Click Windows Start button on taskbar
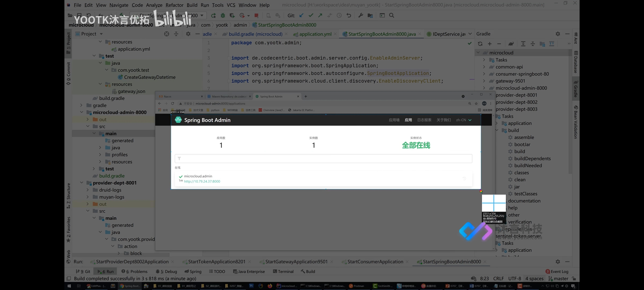The width and height of the screenshot is (644, 290). tap(69, 286)
